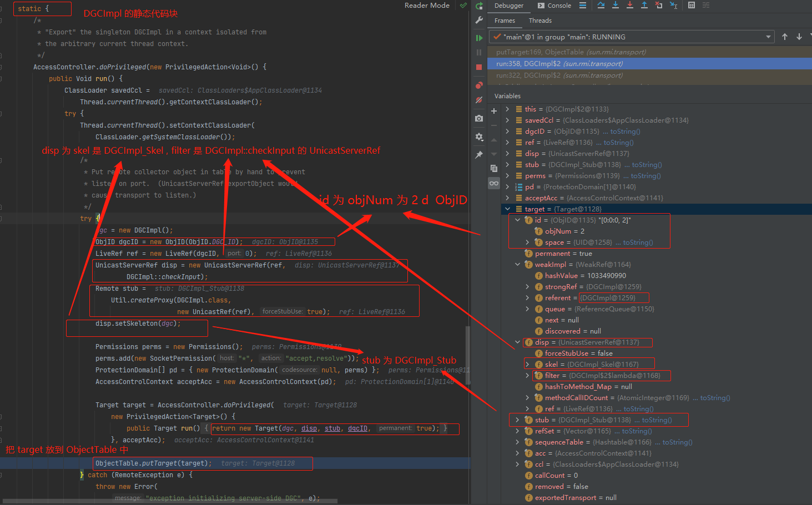This screenshot has width=812, height=505.
Task: Switch to the Debugger tab
Action: (x=509, y=6)
